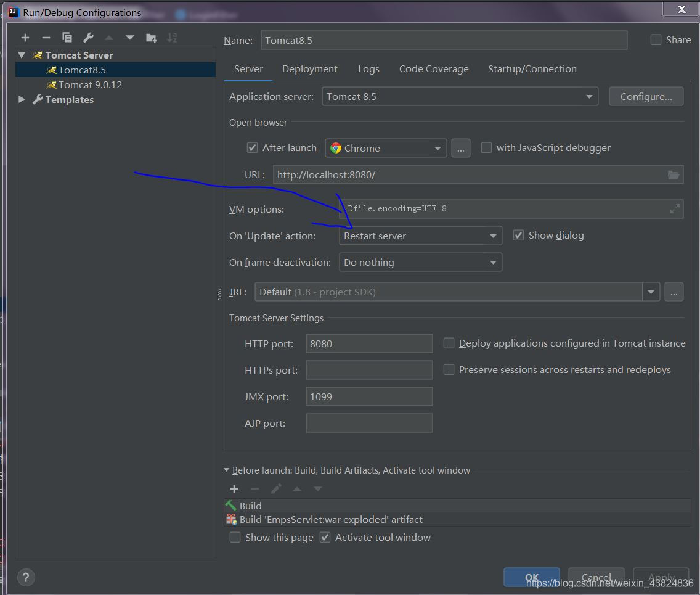Open edit templates wrench icon

(88, 38)
